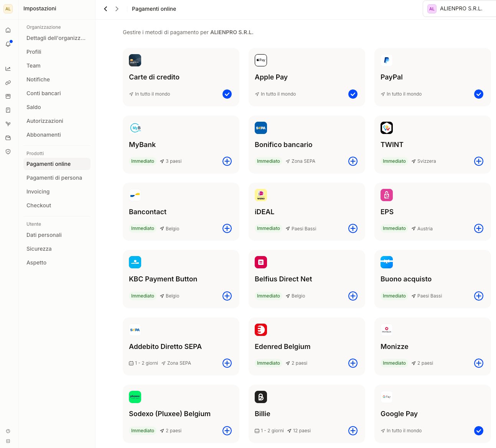Enable Monizze with plus button
Image resolution: width=496 pixels, height=448 pixels.
tap(479, 363)
